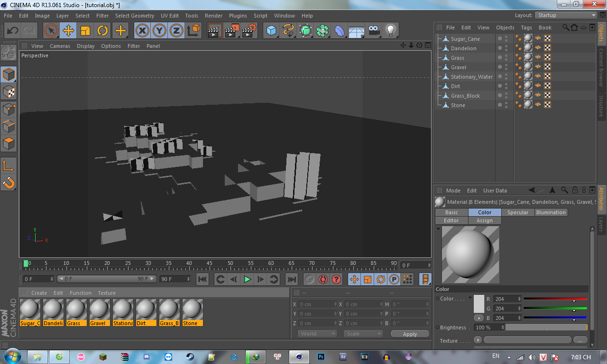Open the Layout Startup dropdown

click(566, 15)
